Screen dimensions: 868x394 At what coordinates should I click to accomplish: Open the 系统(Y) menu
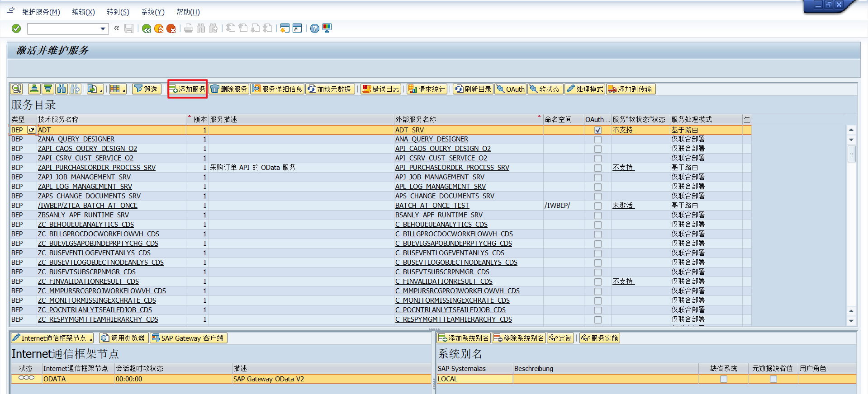click(153, 12)
